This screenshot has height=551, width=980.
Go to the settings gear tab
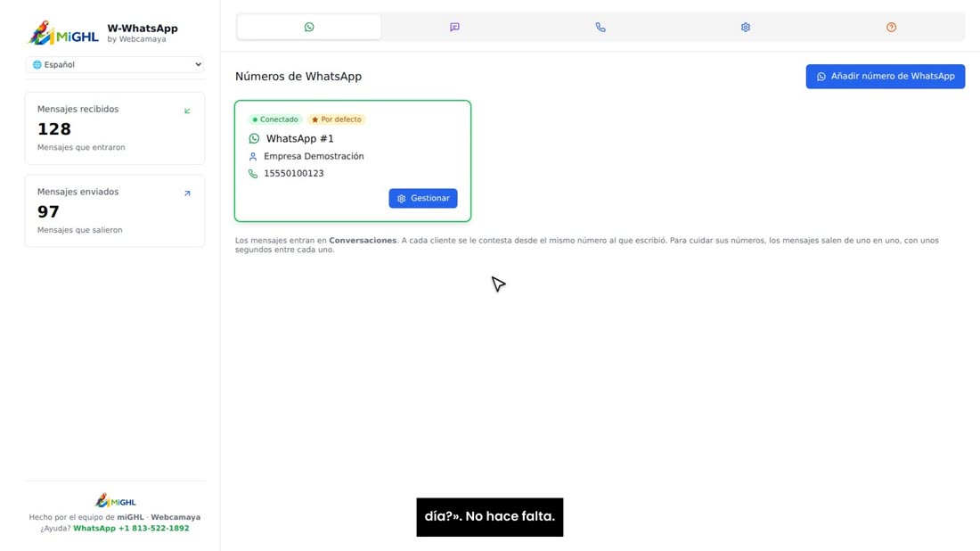click(x=746, y=27)
